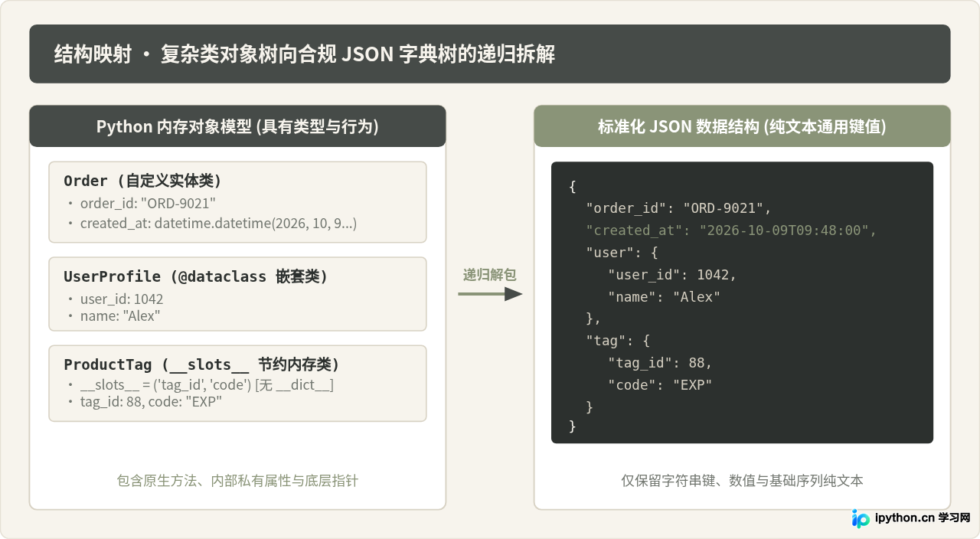Screen dimensions: 980x539
Task: Click the JSON "order_id": "ORD-9021" line
Action: [x=679, y=208]
